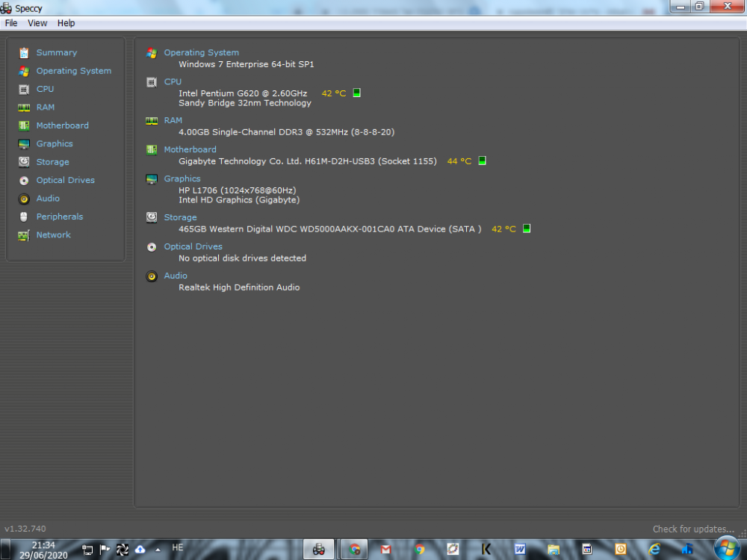Select Operating System in the left sidebar
The width and height of the screenshot is (747, 560).
click(74, 71)
